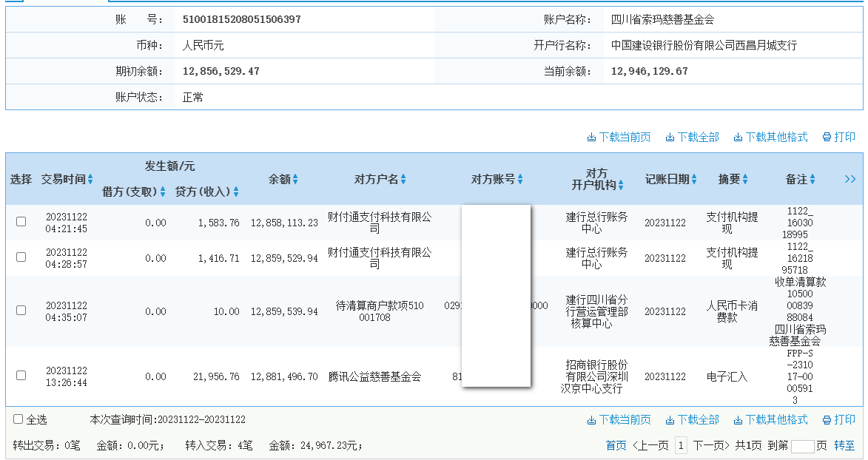Sort by 贷方(收入) column arrows
This screenshot has height=460, width=868.
[236, 192]
